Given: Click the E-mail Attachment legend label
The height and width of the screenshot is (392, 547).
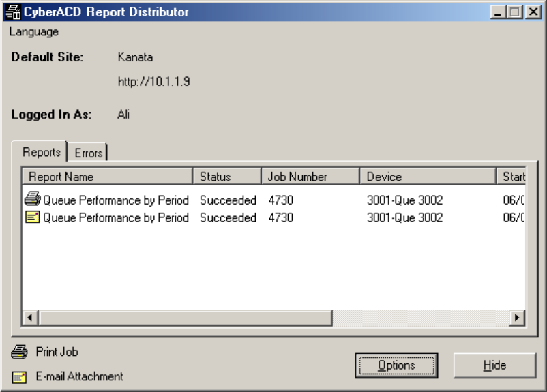Looking at the screenshot, I should (80, 376).
